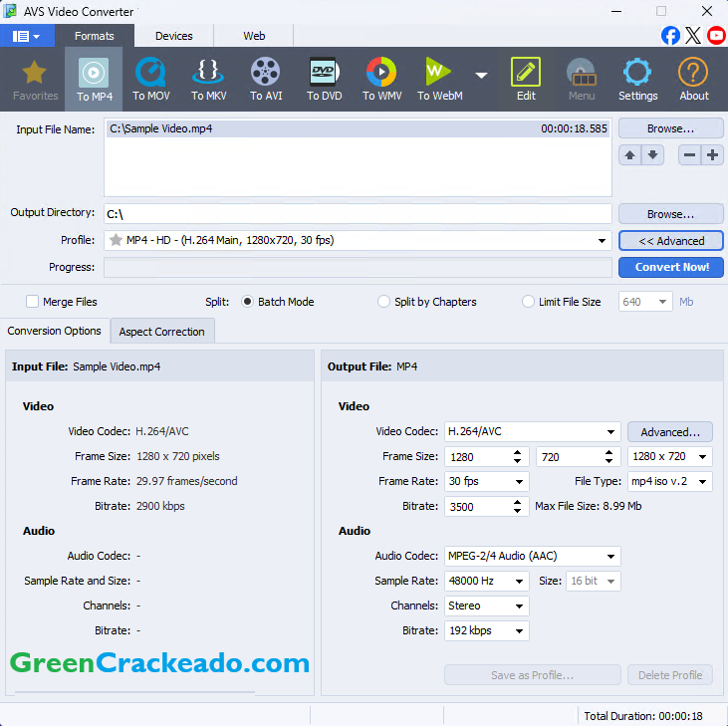Select the To MKV format icon
728x726 pixels.
208,80
